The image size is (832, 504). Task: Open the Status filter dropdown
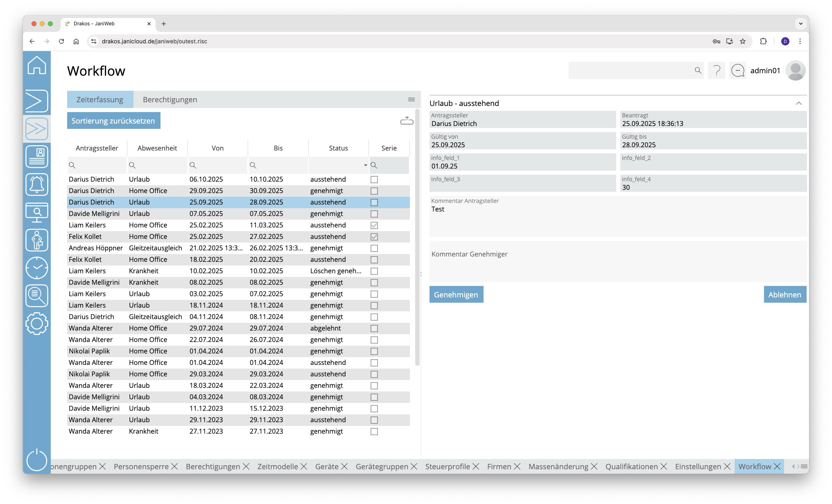pyautogui.click(x=365, y=165)
